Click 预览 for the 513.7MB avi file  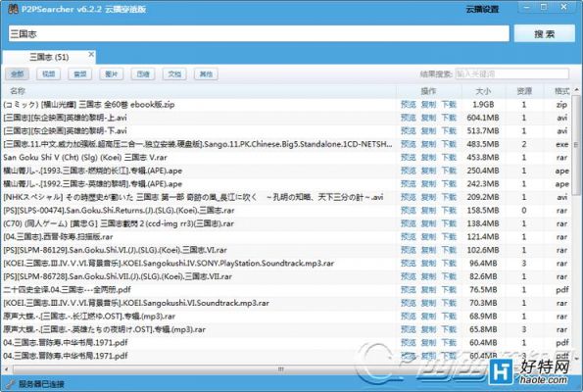pos(409,131)
